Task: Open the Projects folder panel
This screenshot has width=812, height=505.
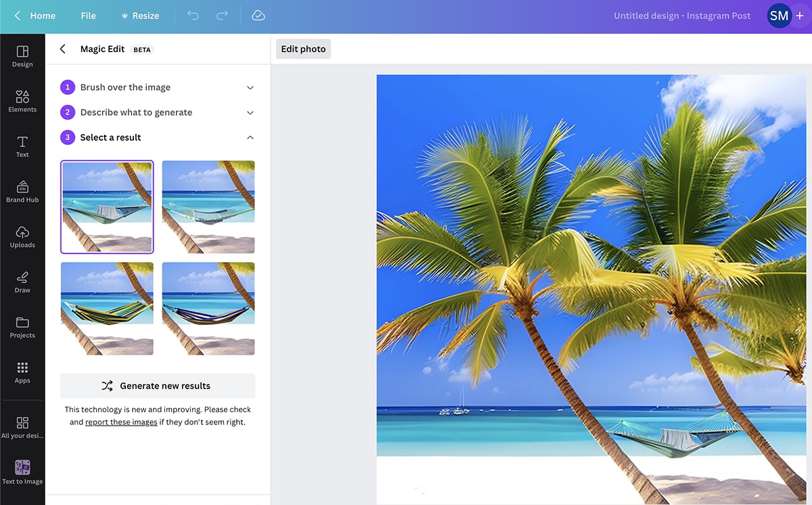Action: point(22,327)
